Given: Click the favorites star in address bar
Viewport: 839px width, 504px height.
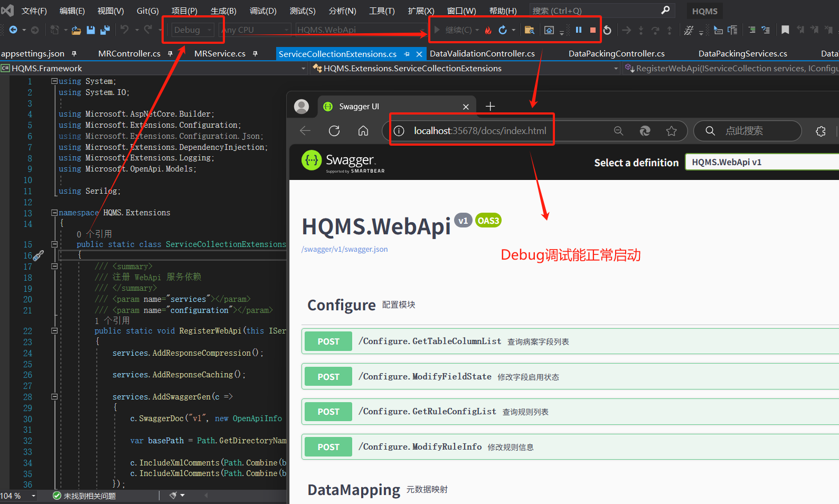Looking at the screenshot, I should tap(671, 131).
